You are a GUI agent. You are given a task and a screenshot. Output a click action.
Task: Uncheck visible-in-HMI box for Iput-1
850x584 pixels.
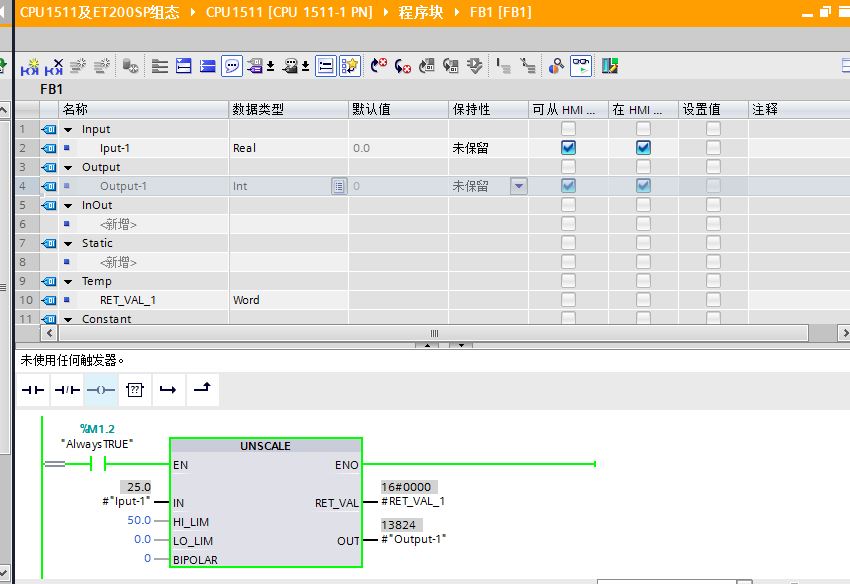point(643,147)
